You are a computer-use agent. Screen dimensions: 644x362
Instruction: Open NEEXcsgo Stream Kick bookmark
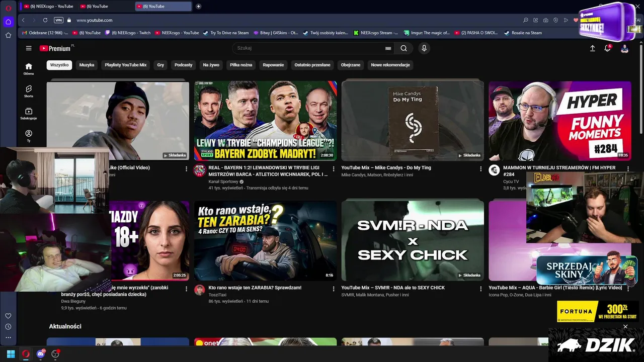376,33
